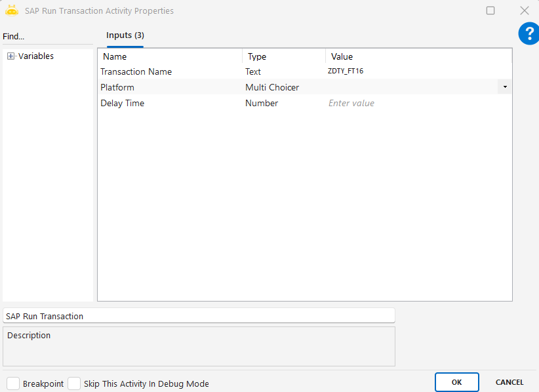539x392 pixels.
Task: Click the SAP Run Transaction name field
Action: tap(199, 316)
